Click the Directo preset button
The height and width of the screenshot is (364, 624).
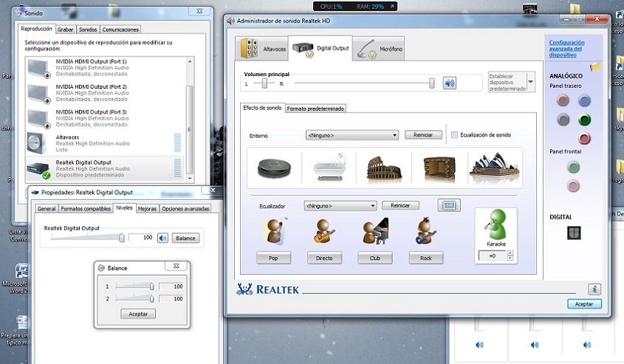coord(324,258)
